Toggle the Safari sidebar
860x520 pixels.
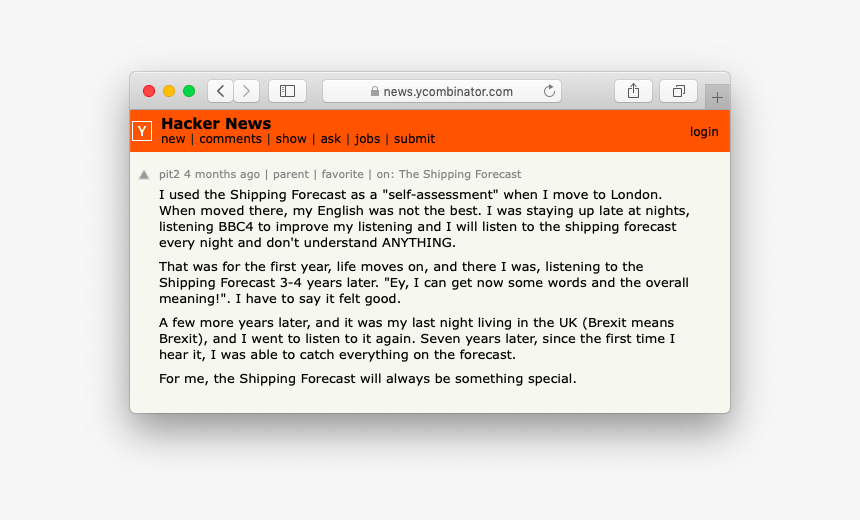pyautogui.click(x=287, y=91)
